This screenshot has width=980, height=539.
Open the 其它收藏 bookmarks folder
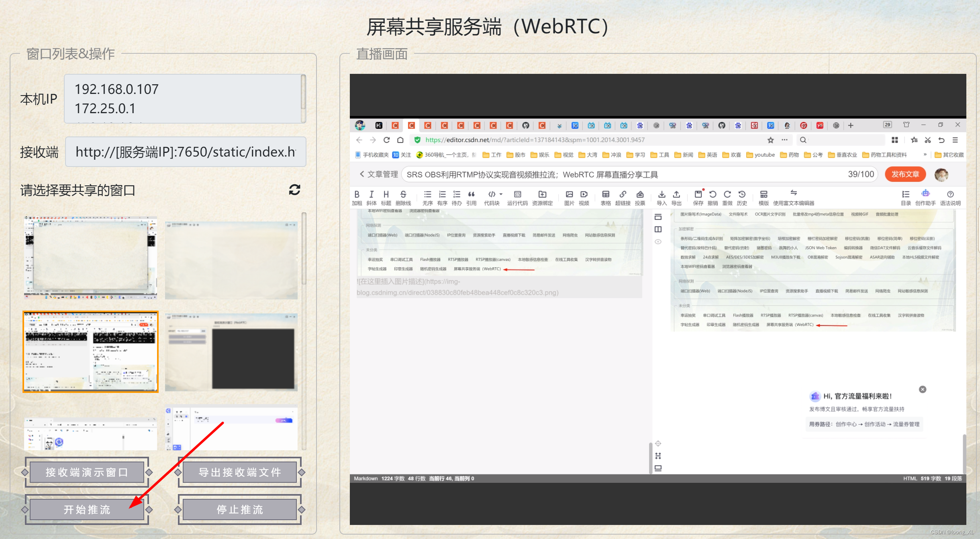coord(949,155)
